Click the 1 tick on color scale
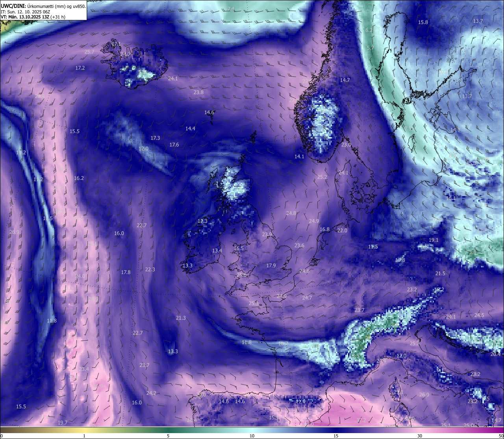The width and height of the screenshot is (504, 439). click(x=84, y=436)
